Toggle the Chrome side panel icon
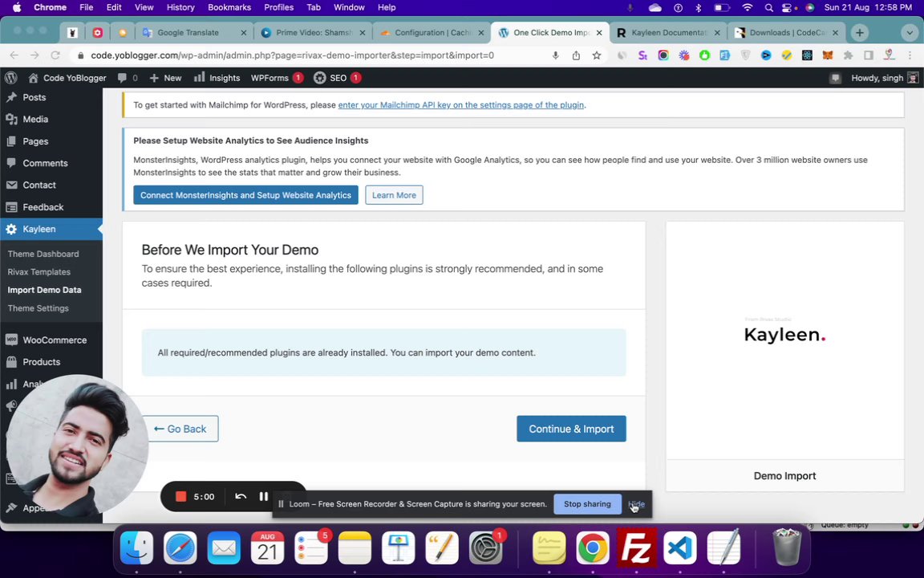Screen dimensions: 924x578 [x=869, y=55]
